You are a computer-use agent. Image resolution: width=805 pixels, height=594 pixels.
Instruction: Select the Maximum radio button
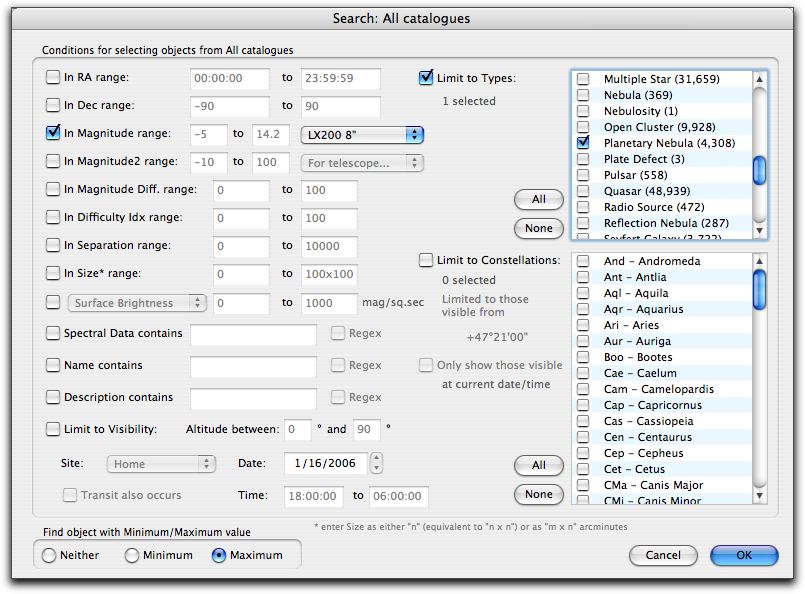tap(219, 555)
